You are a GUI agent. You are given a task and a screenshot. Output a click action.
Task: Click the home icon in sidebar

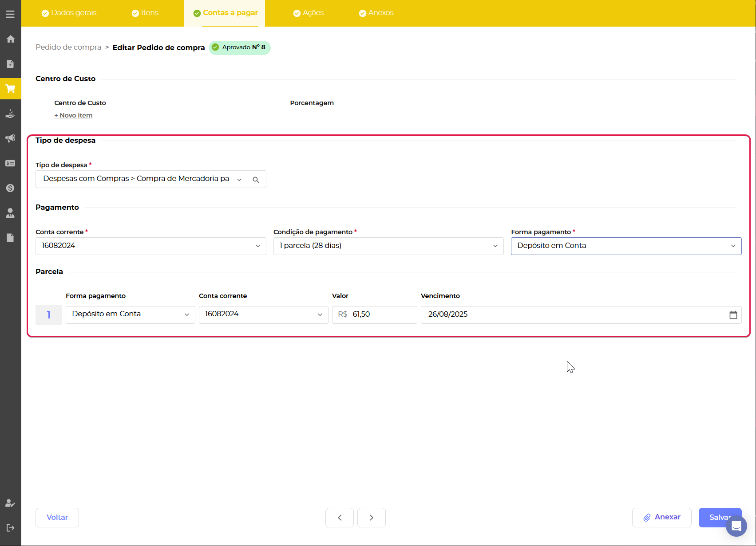tap(10, 39)
